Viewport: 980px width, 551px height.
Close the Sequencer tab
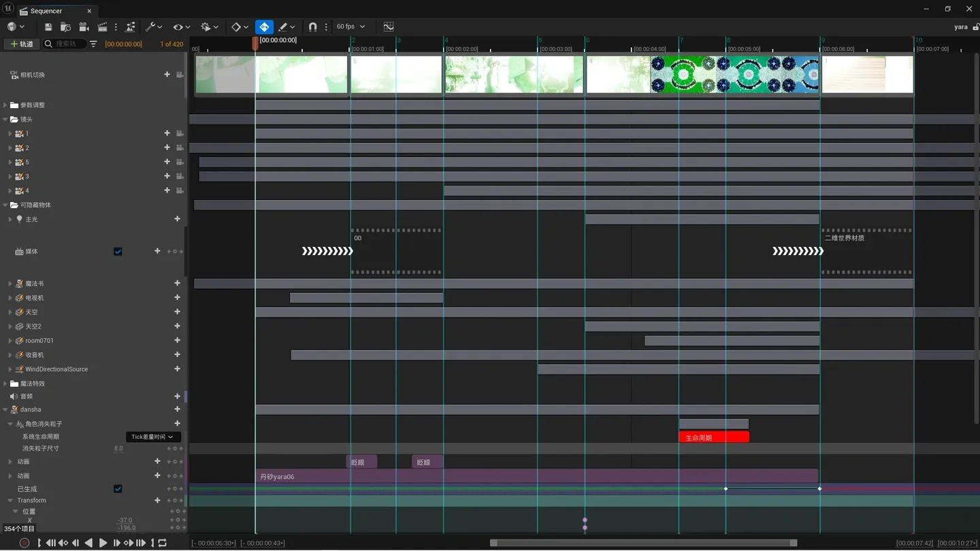(89, 11)
